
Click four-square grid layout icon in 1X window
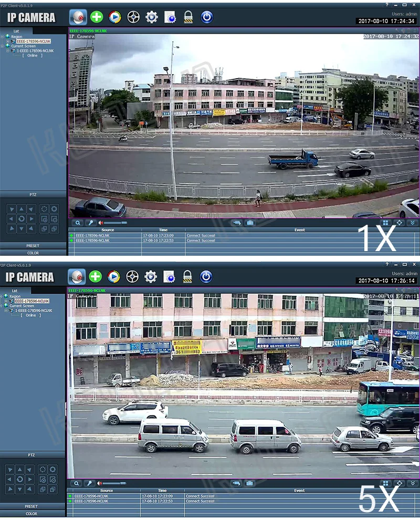pos(385,223)
